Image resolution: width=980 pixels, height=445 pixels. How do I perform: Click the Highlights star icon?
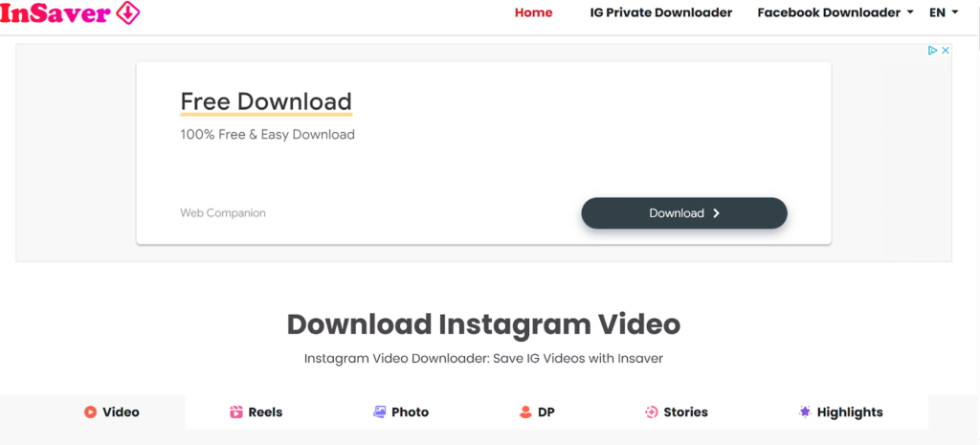[x=804, y=412]
